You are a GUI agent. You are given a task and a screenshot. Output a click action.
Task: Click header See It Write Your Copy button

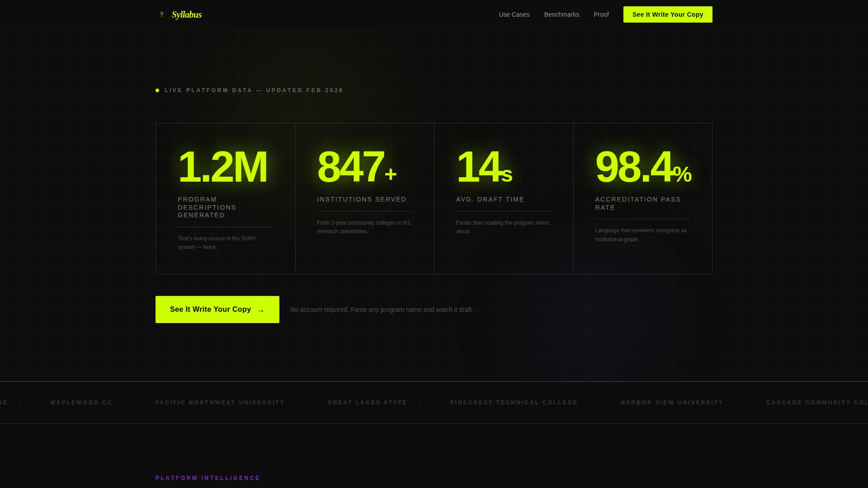[668, 14]
